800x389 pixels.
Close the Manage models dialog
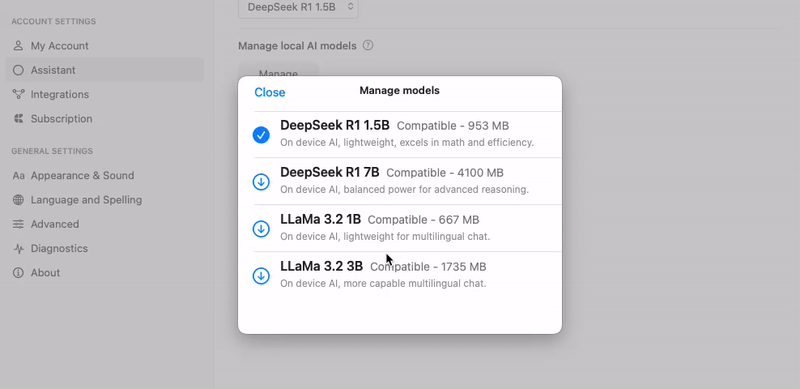pyautogui.click(x=269, y=92)
